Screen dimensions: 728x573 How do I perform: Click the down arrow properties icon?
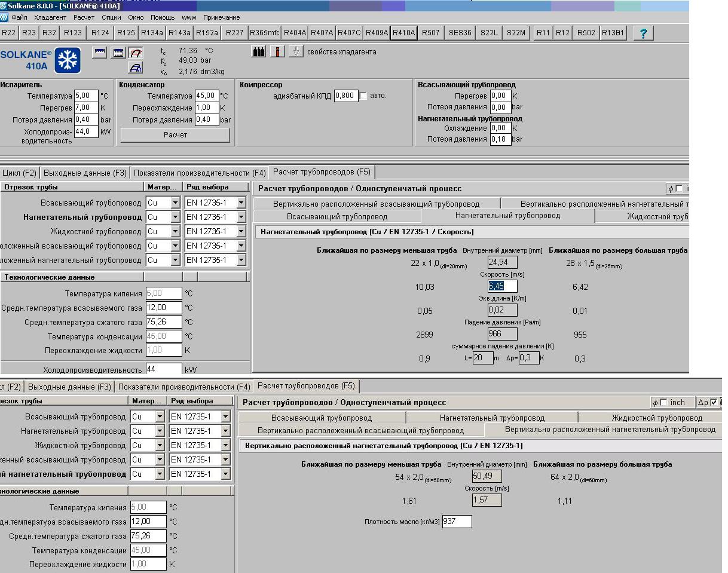click(x=296, y=52)
